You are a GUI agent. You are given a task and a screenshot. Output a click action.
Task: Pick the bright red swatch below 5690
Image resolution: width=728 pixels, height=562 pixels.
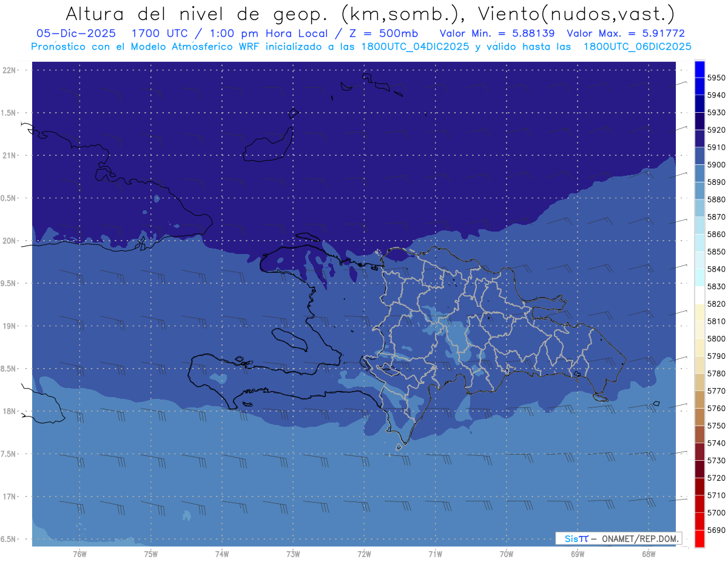pos(699,538)
